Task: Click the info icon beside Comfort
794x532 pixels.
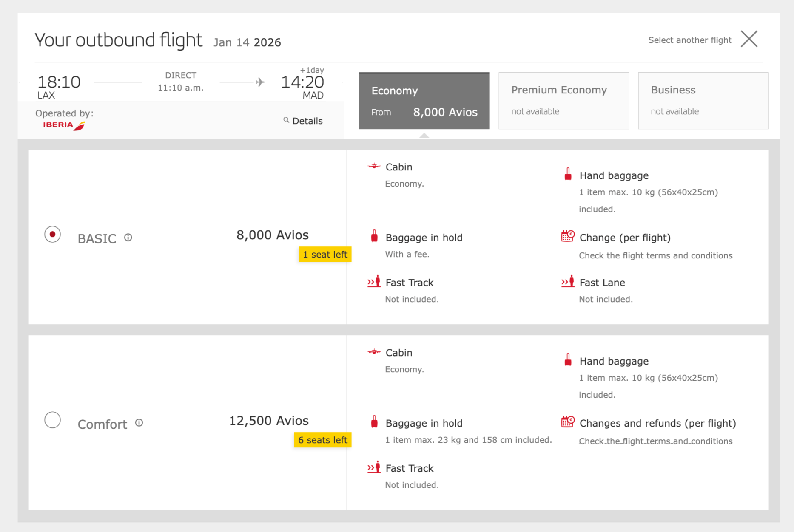Action: pyautogui.click(x=139, y=423)
